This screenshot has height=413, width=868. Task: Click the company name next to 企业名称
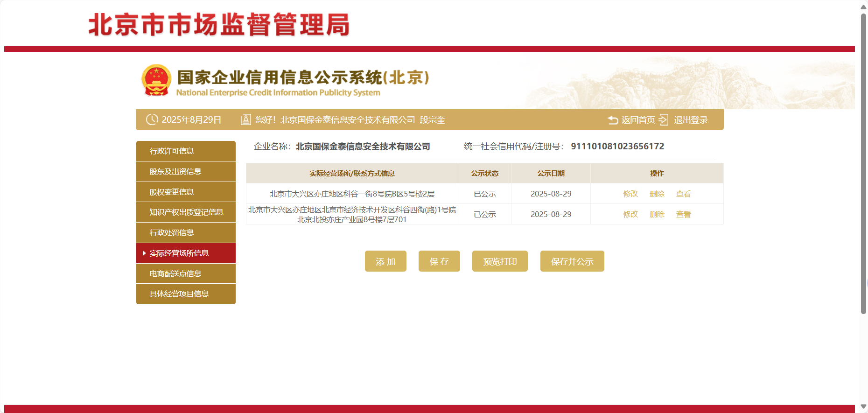363,147
